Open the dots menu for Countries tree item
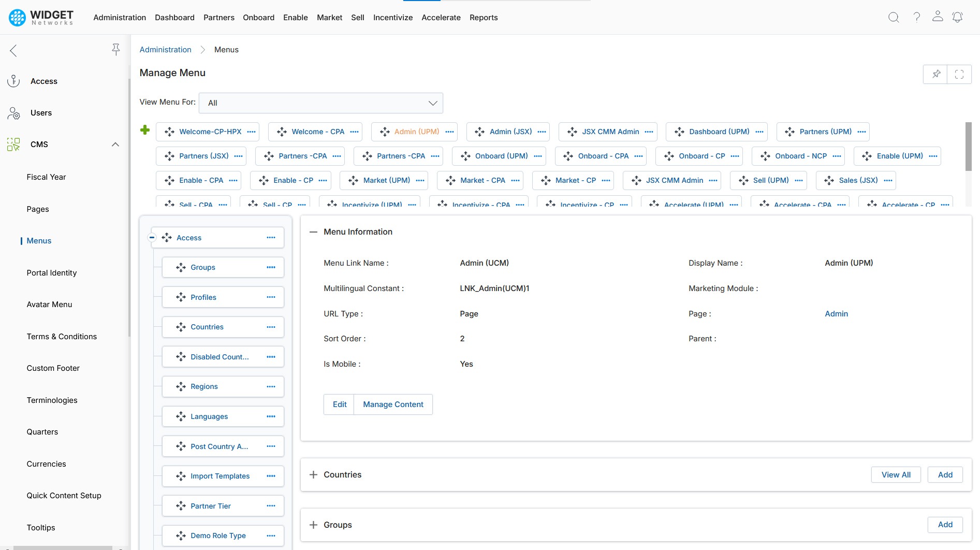This screenshot has width=980, height=550. [271, 327]
